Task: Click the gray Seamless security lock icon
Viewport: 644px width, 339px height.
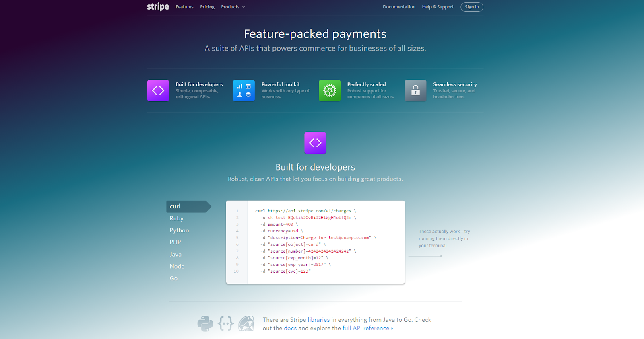Action: coord(415,90)
